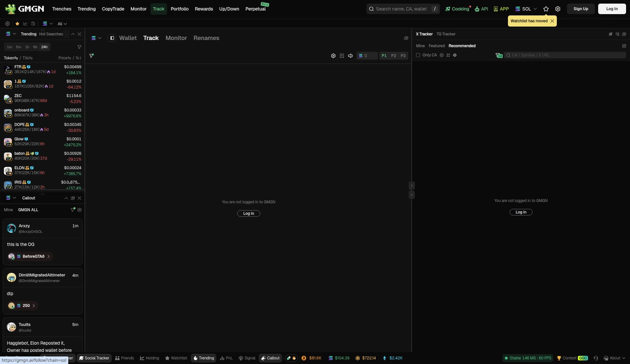Switch to the Monitor tab in main panel
This screenshot has height=364, width=630.
click(176, 38)
